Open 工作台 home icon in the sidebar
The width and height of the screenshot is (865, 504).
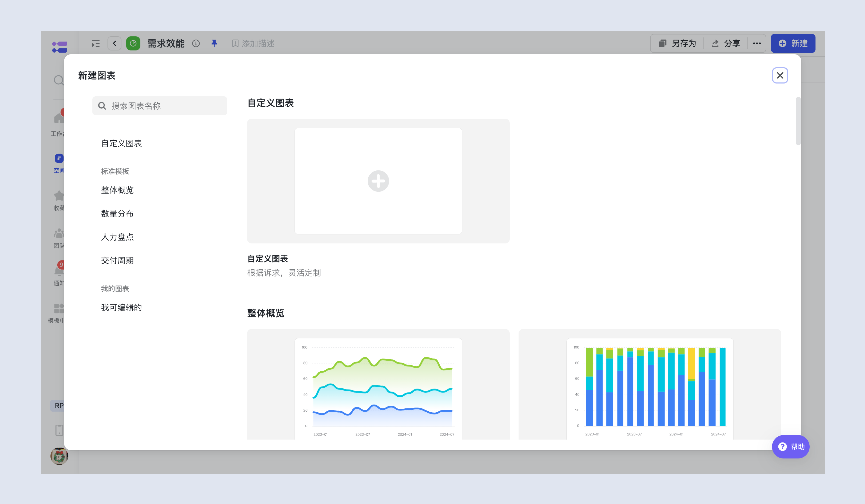[x=59, y=118]
